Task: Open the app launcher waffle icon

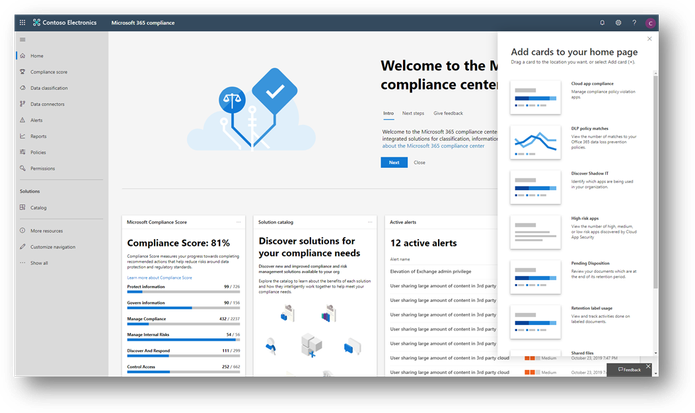Action: pyautogui.click(x=22, y=23)
